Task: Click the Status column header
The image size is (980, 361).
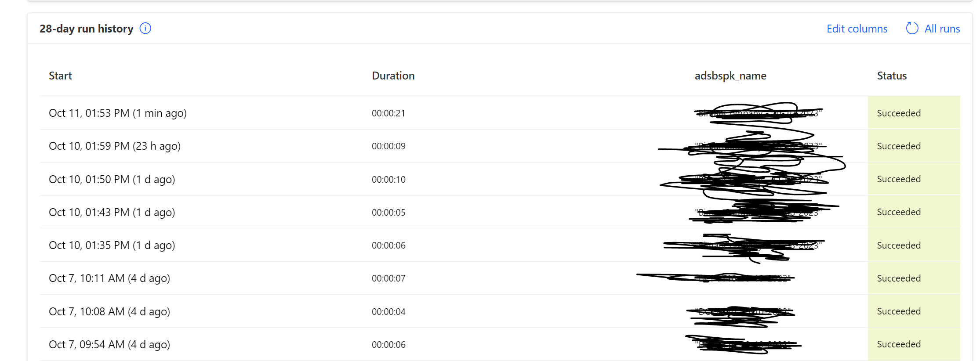Action: pos(892,76)
